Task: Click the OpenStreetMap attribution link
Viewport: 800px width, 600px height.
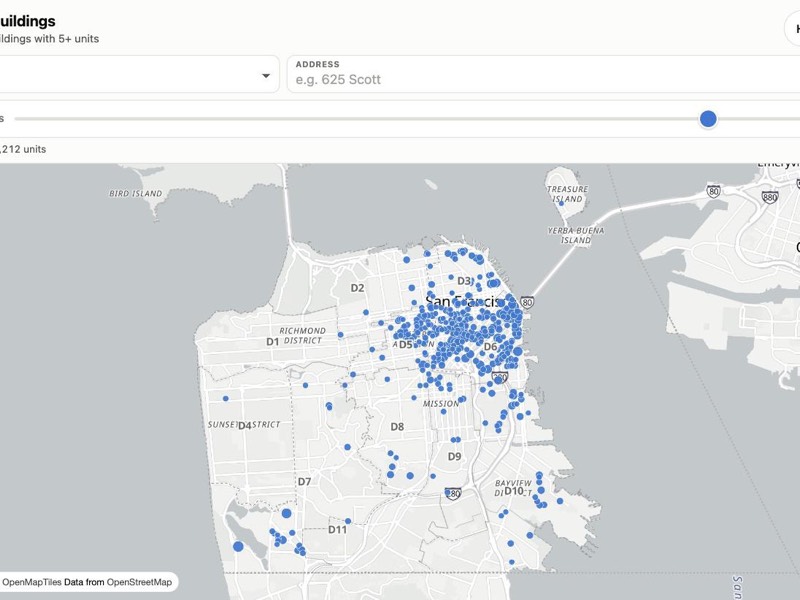Action: 139,582
